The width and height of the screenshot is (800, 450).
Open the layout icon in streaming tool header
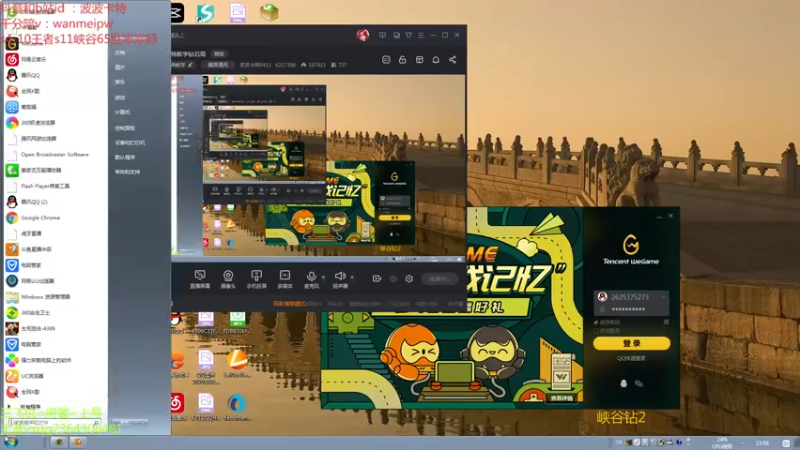[419, 60]
